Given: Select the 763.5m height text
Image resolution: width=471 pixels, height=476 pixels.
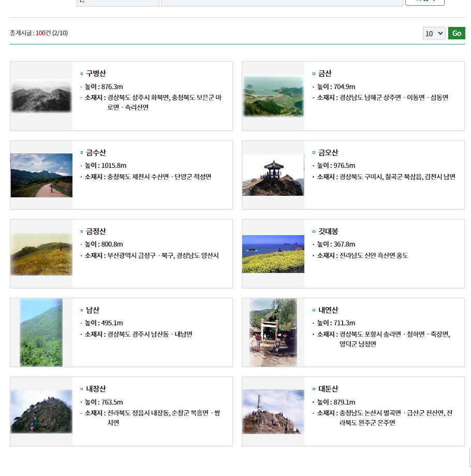Looking at the screenshot, I should [112, 402].
